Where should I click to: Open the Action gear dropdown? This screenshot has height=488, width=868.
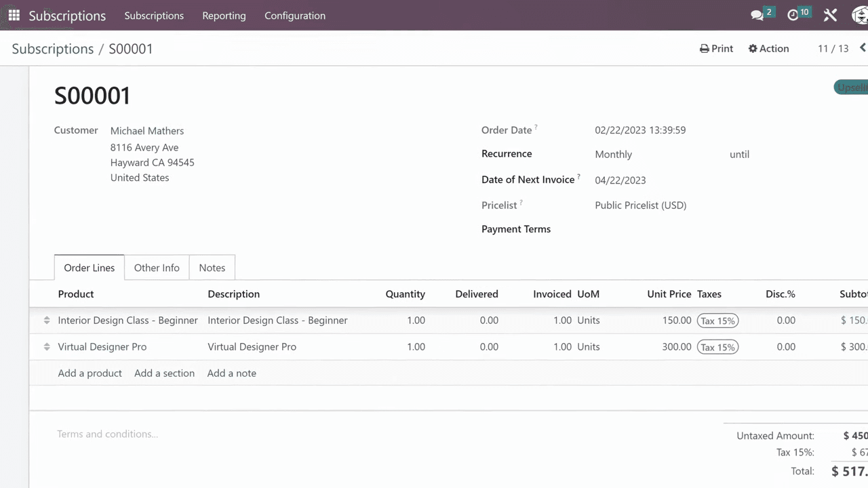[x=768, y=49]
